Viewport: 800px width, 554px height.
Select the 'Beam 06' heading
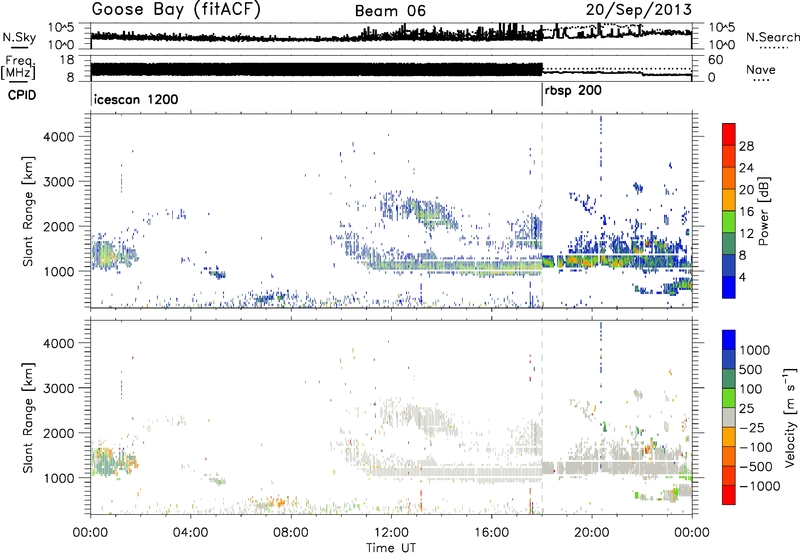tap(390, 11)
